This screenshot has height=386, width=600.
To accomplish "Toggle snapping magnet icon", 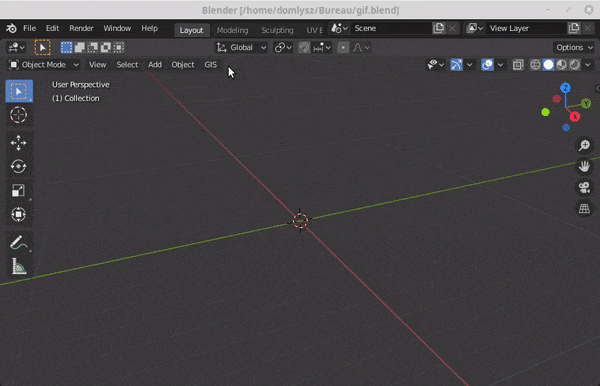I will (x=304, y=47).
